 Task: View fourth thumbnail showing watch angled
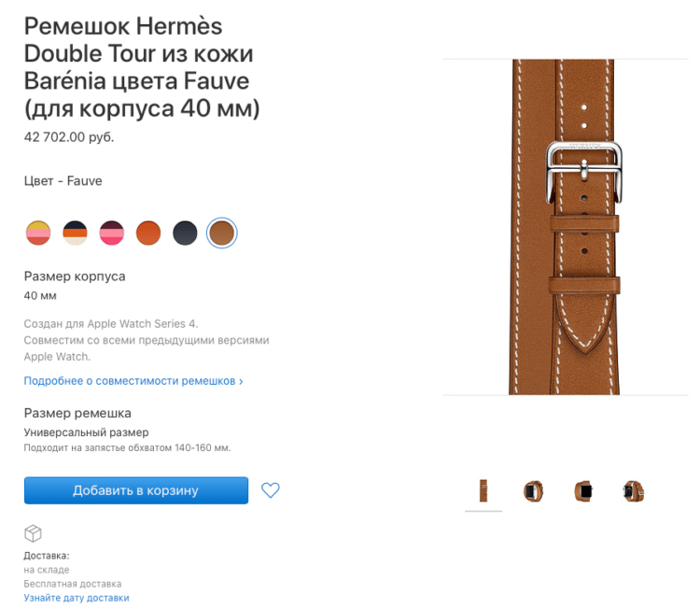click(x=634, y=491)
